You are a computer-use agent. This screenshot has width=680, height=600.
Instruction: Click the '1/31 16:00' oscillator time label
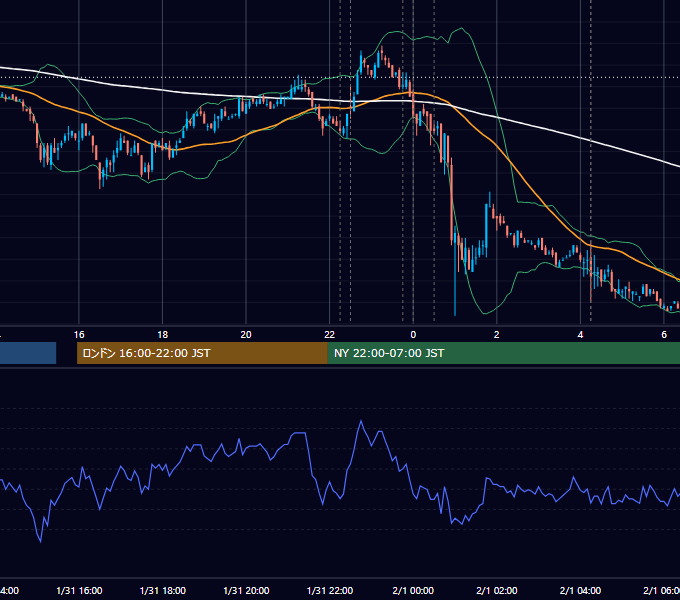pos(79,590)
